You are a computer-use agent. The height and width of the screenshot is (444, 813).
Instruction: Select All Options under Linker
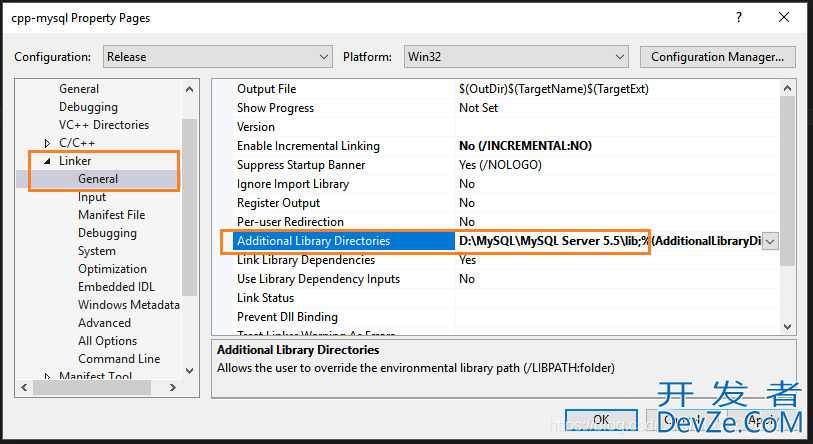[x=107, y=341]
